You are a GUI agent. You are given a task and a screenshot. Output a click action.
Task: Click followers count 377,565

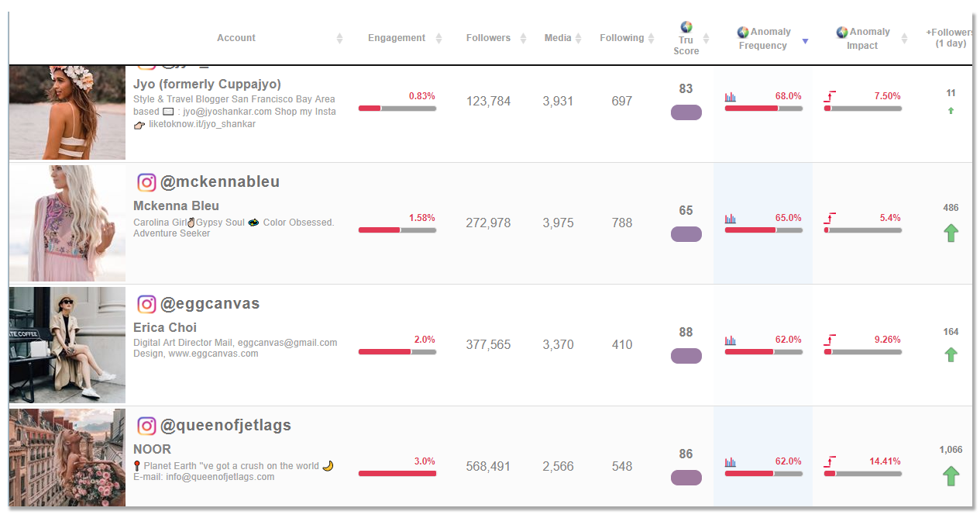[x=488, y=344]
